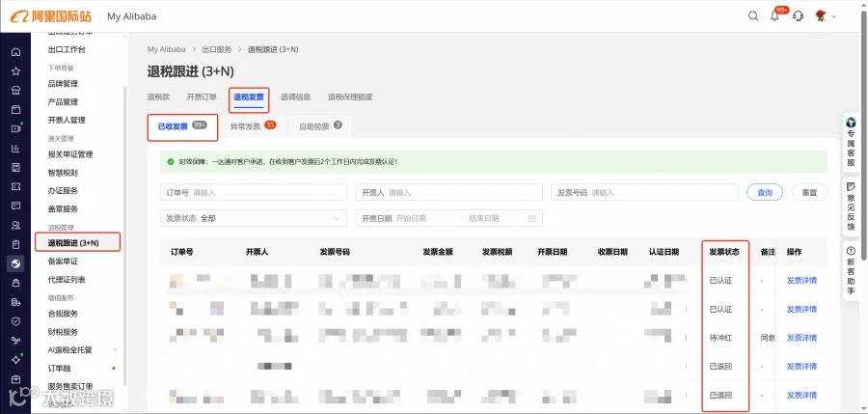Screen dimensions: 868x414
Task: Expand the 发票状态 全部 dropdown
Action: click(x=254, y=218)
